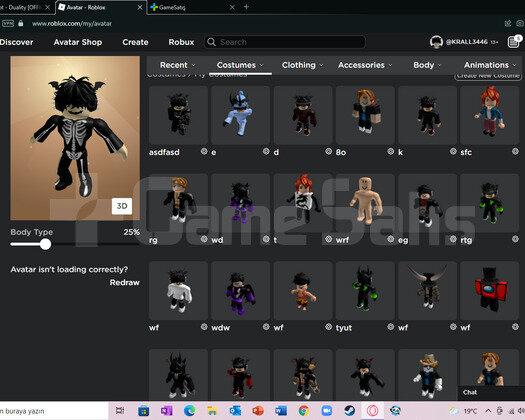This screenshot has width=525, height=420.
Task: Open settings gear for costume sfc
Action: (x=515, y=151)
